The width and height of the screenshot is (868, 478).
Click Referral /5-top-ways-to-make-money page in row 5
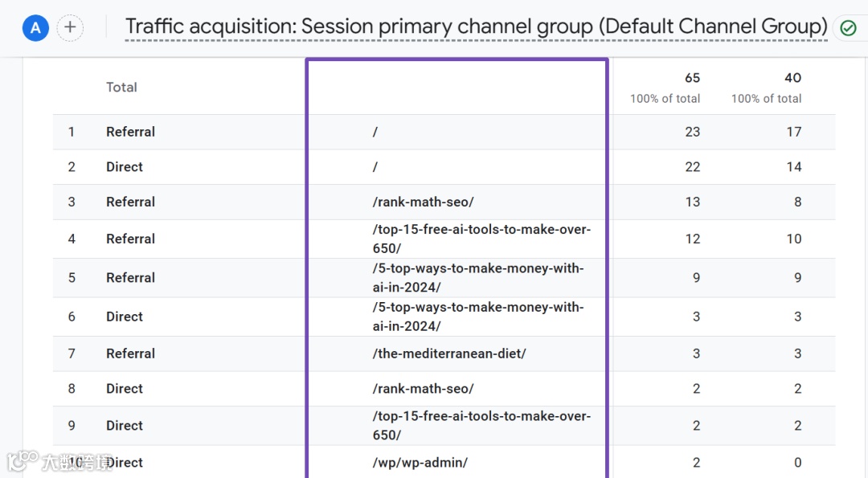click(477, 277)
